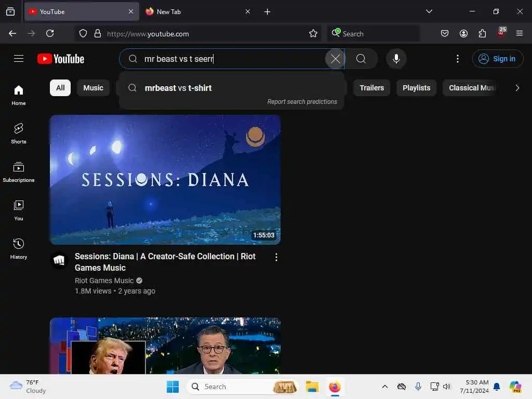532x399 pixels.
Task: Show hidden system tray icons
Action: point(385,387)
